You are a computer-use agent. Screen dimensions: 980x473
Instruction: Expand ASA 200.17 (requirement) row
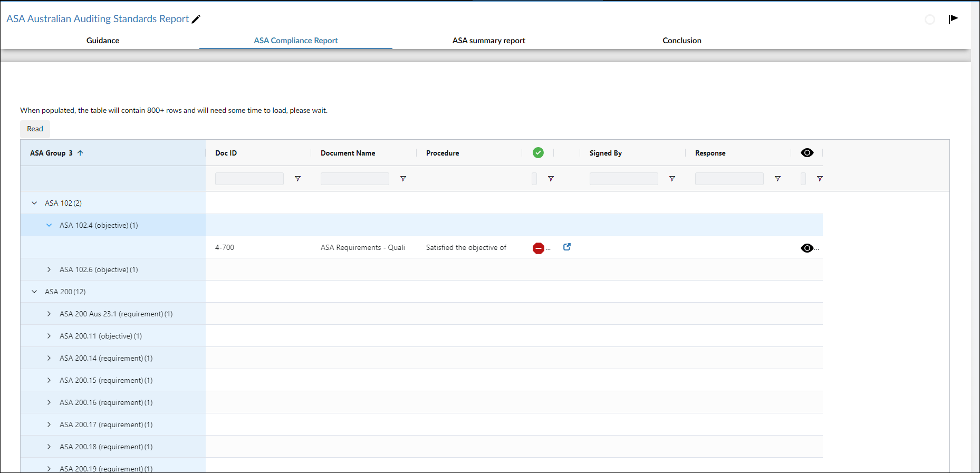[x=49, y=424]
